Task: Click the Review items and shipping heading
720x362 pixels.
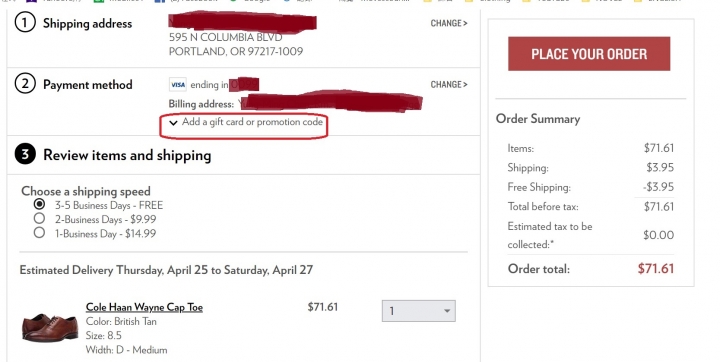Action: click(x=127, y=155)
